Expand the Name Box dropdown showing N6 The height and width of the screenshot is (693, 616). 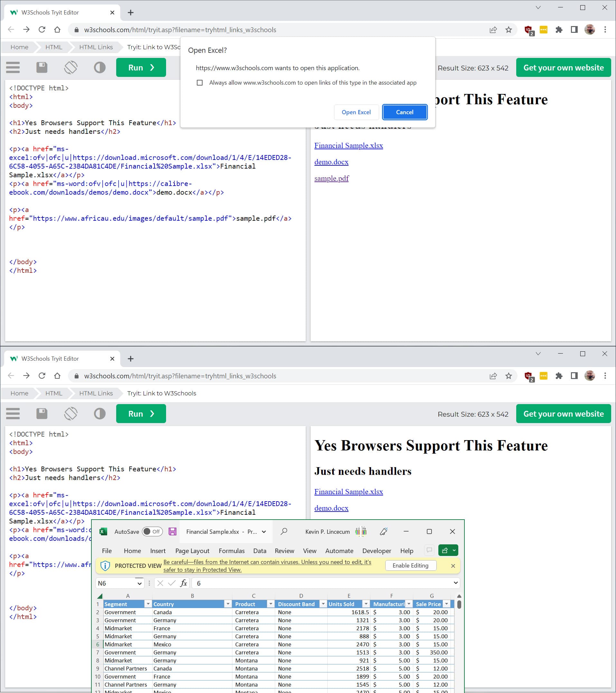point(139,584)
